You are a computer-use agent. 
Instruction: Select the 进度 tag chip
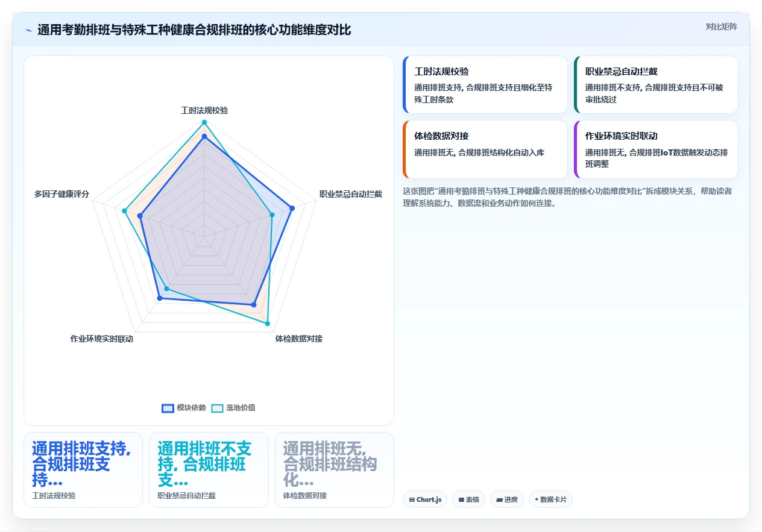coord(507,499)
